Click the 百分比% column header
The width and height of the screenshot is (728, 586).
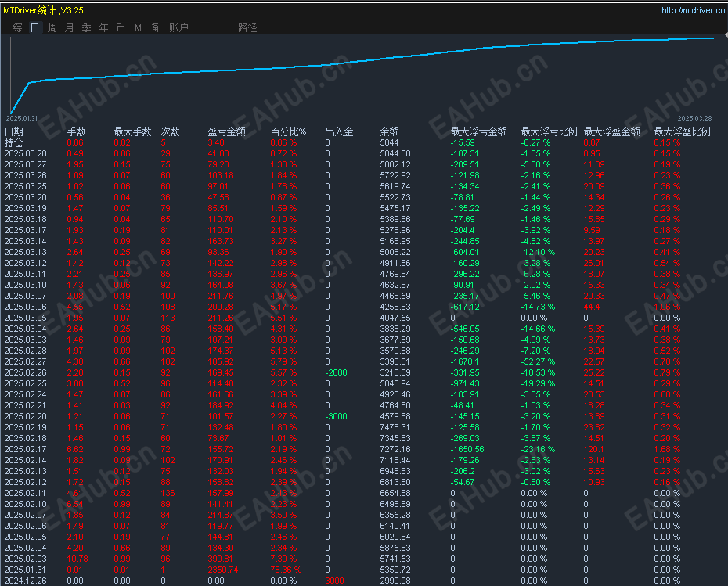click(x=288, y=131)
